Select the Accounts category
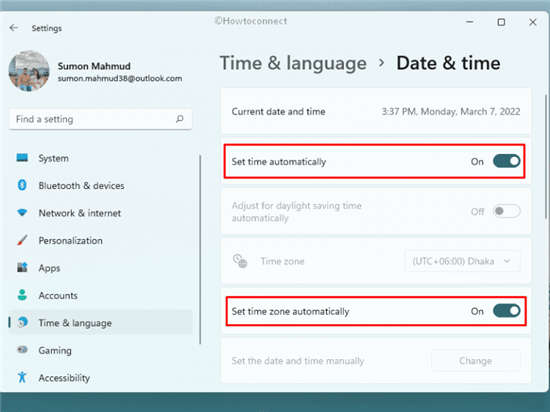Screen dimensions: 550x412 58,296
